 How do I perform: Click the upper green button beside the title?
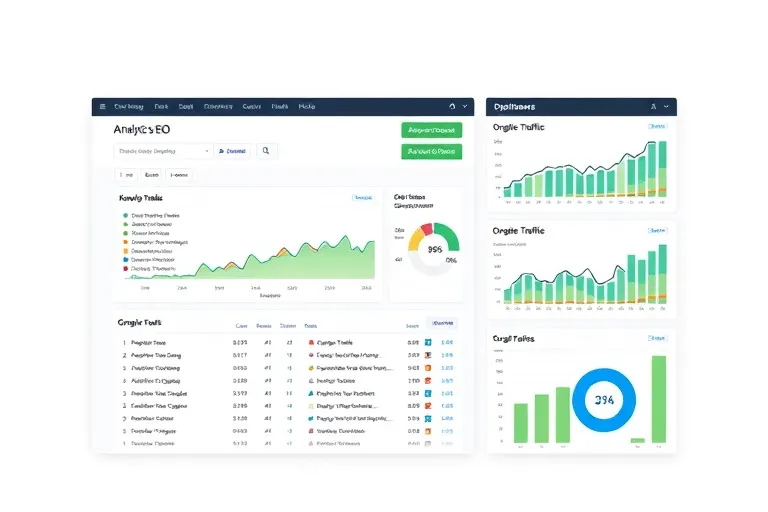(x=432, y=130)
